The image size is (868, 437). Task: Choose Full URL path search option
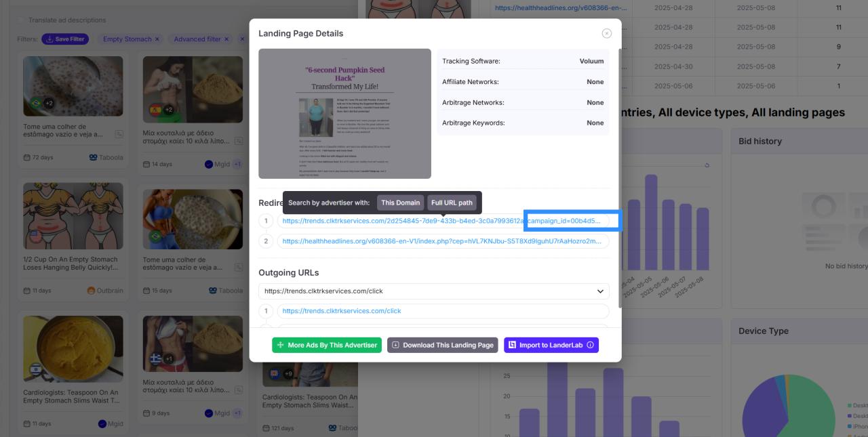(x=452, y=203)
